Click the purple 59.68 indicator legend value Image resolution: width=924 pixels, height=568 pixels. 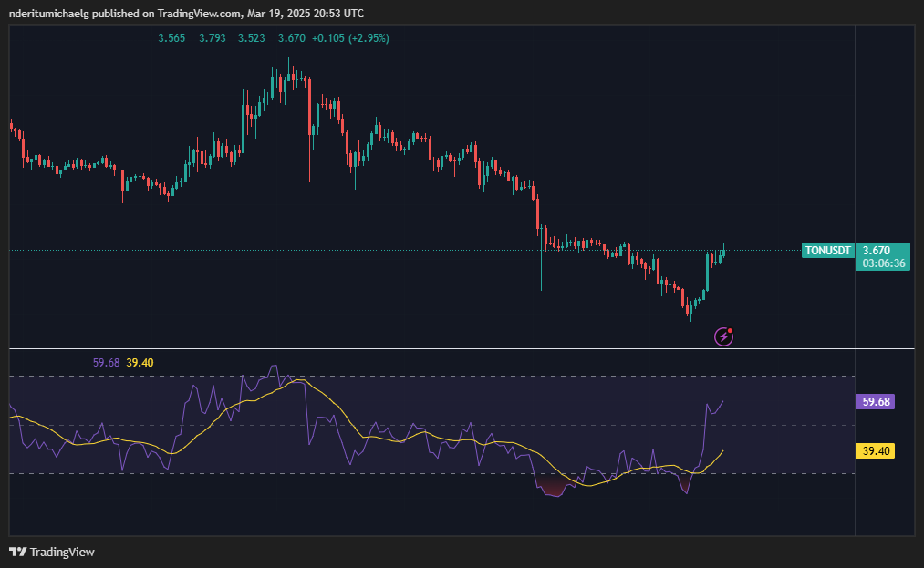(x=106, y=363)
